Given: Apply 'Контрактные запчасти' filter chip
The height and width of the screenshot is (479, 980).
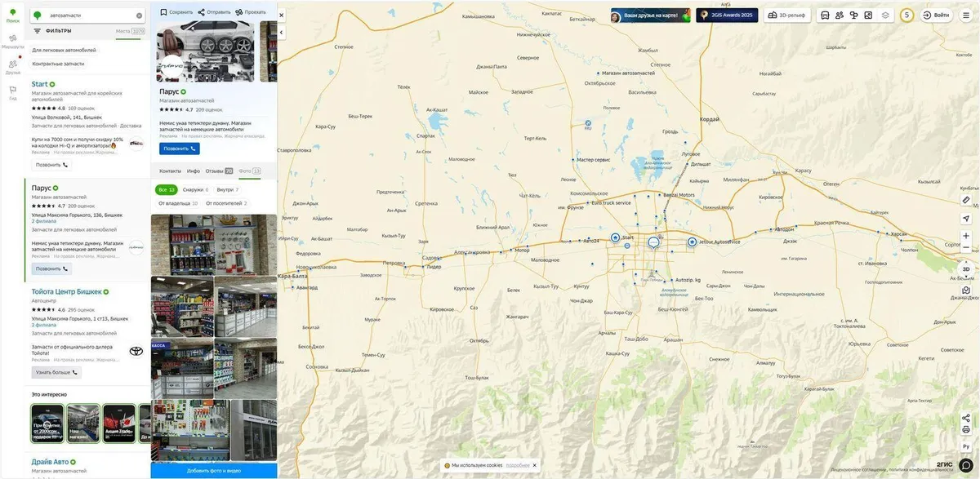Looking at the screenshot, I should click(58, 64).
